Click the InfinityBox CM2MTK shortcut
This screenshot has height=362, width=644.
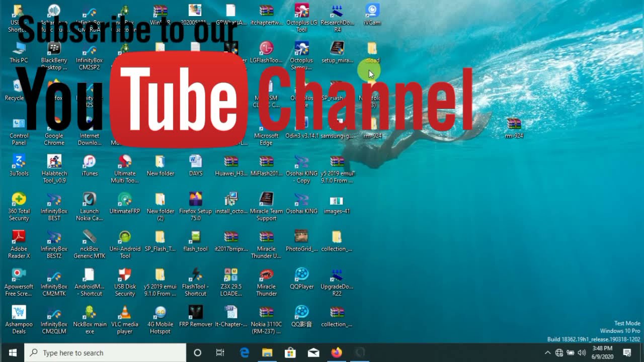[x=54, y=282]
